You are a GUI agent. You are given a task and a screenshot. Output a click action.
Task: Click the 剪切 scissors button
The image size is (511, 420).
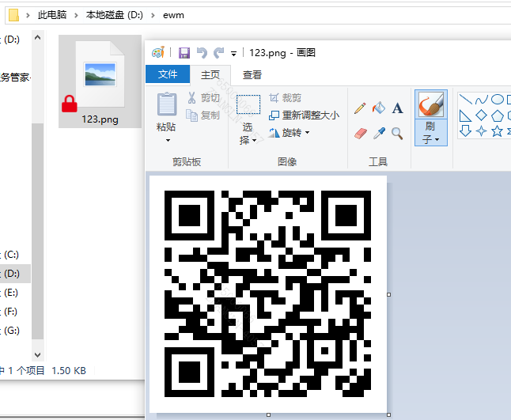[203, 98]
